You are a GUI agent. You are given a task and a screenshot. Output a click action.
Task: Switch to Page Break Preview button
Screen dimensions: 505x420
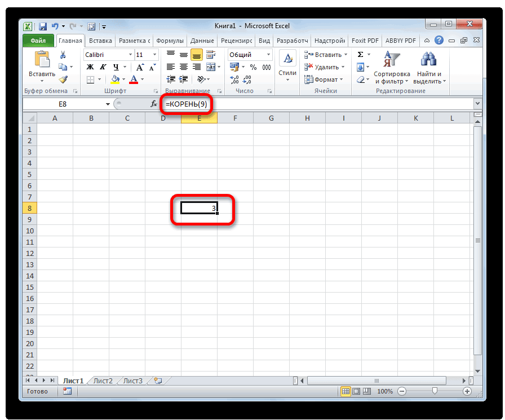point(367,391)
